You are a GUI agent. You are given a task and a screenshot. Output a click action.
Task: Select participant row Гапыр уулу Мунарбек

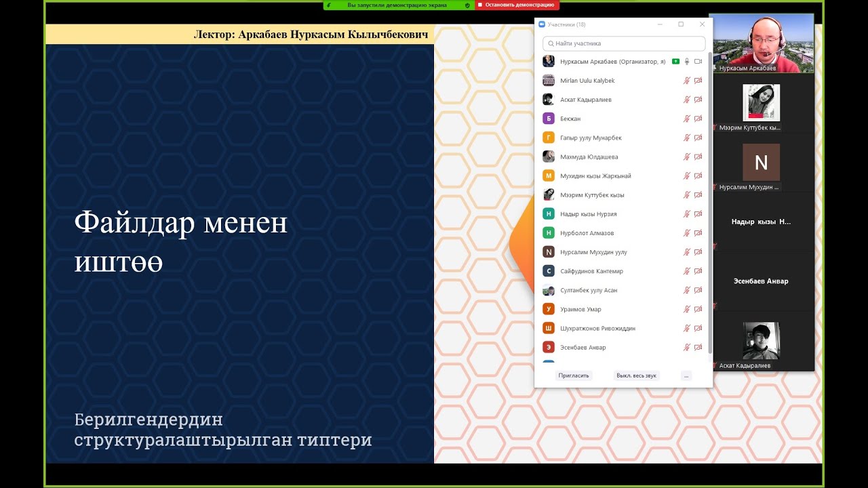[624, 138]
